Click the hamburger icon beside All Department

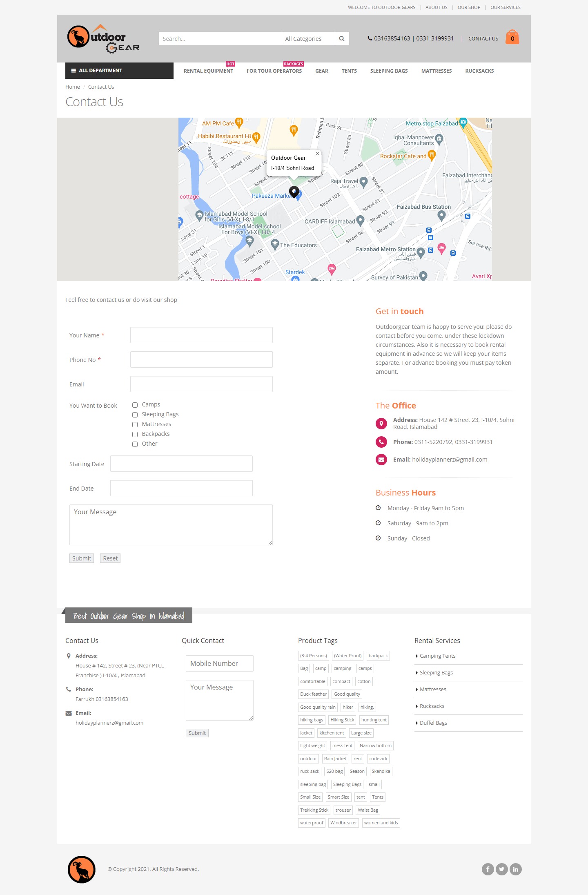click(73, 71)
